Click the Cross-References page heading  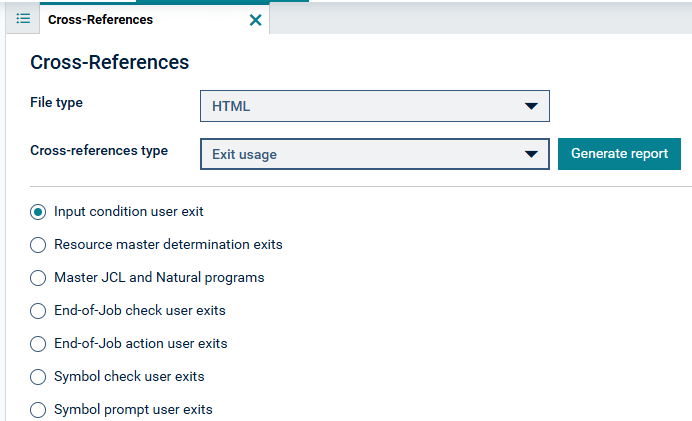[x=109, y=62]
